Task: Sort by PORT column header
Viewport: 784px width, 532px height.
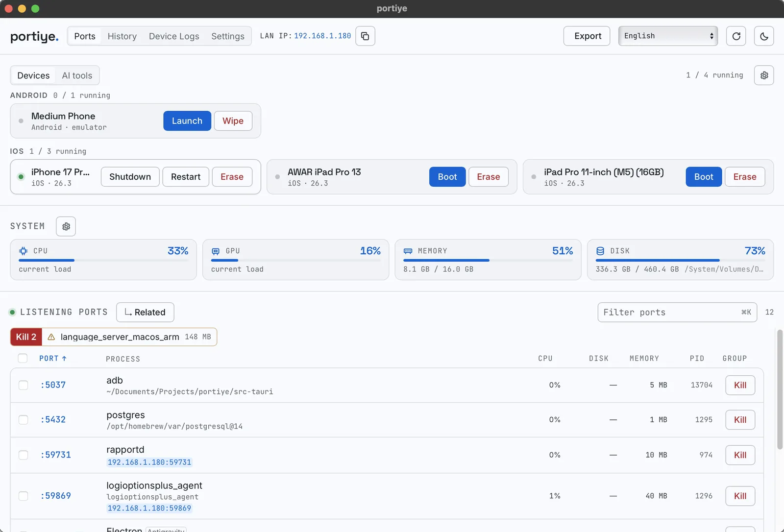Action: point(53,359)
